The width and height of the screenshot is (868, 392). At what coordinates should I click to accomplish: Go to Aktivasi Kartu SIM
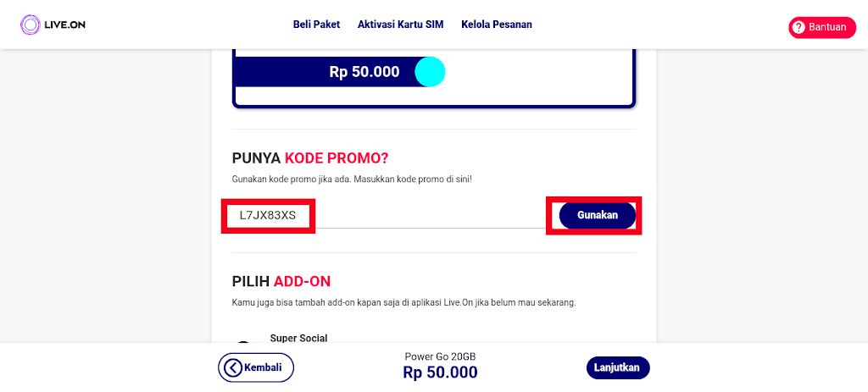[400, 25]
